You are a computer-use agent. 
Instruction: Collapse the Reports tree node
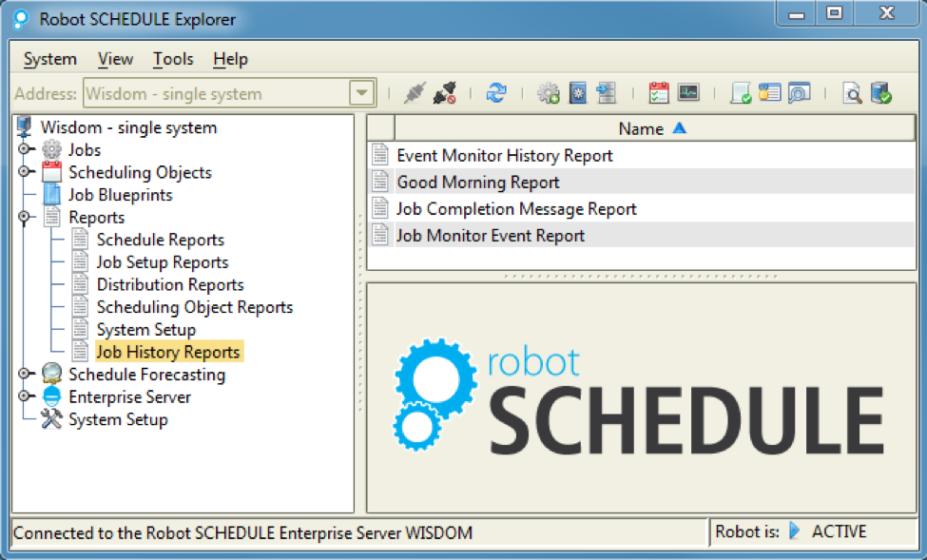coord(24,217)
